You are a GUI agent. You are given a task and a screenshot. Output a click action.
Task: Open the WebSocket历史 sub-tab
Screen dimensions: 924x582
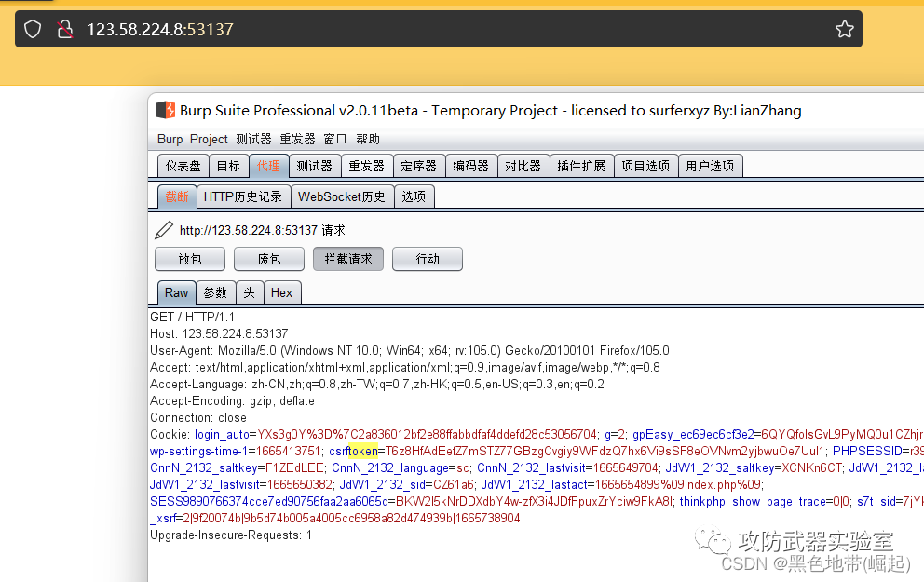342,196
